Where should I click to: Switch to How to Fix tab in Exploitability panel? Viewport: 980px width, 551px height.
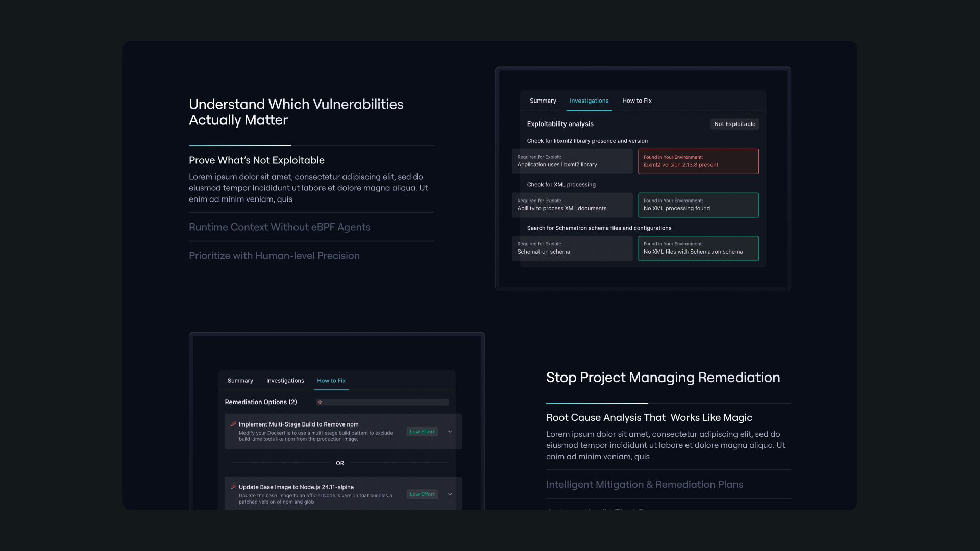(x=637, y=101)
